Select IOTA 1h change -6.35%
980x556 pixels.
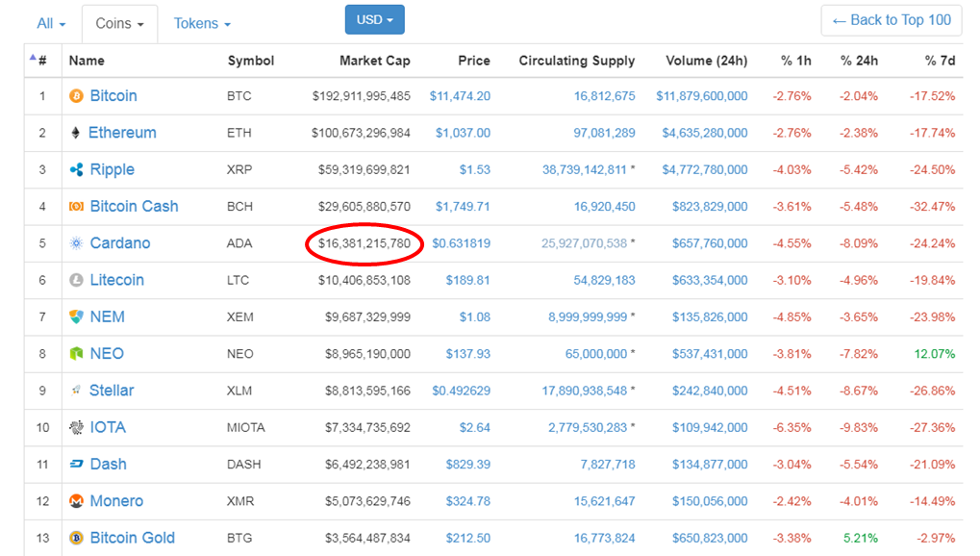[x=792, y=427]
